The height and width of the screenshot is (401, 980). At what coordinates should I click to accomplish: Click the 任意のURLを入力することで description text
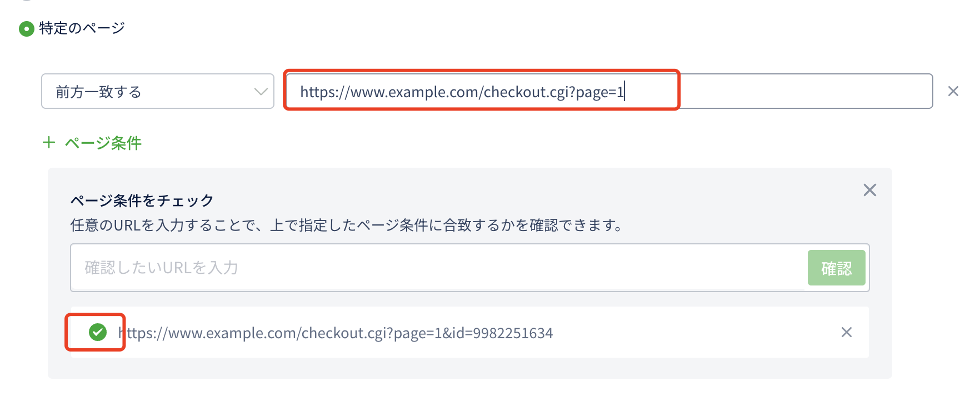pos(347,225)
